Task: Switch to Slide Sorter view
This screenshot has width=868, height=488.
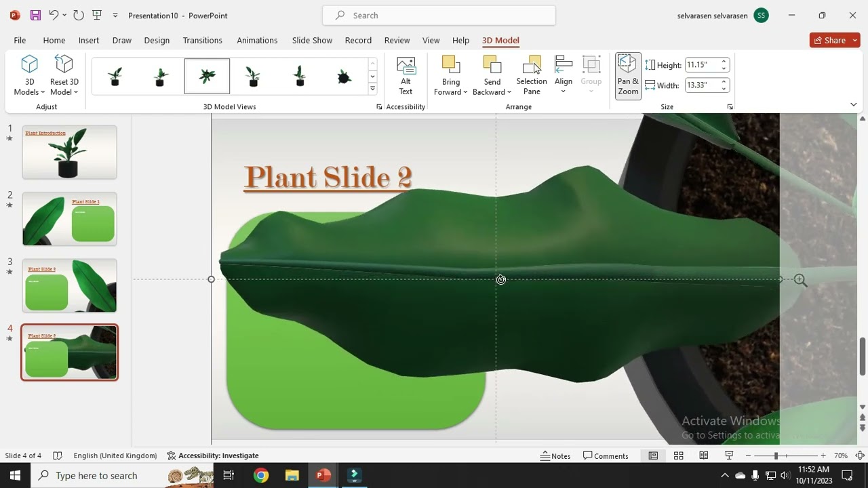Action: [x=678, y=455]
